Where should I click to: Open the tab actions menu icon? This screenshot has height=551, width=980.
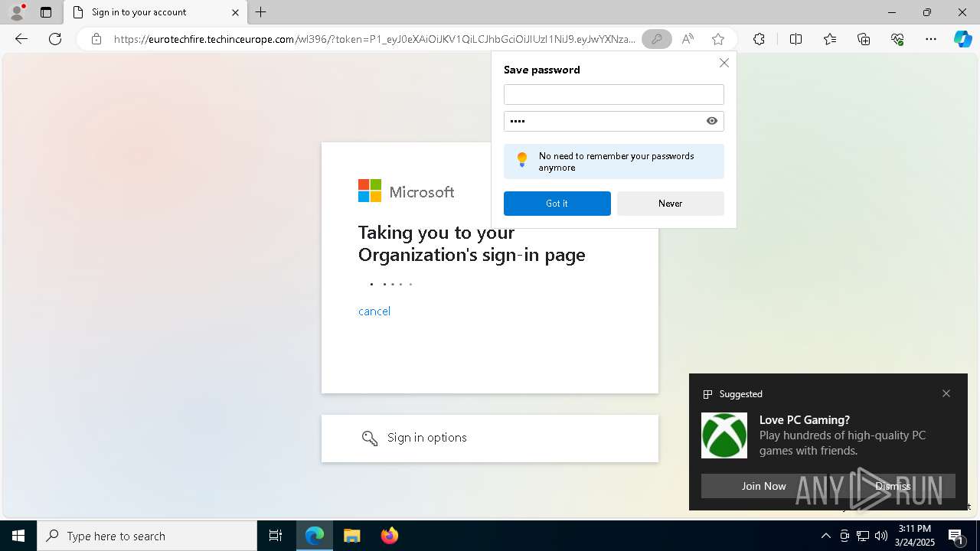click(x=46, y=12)
